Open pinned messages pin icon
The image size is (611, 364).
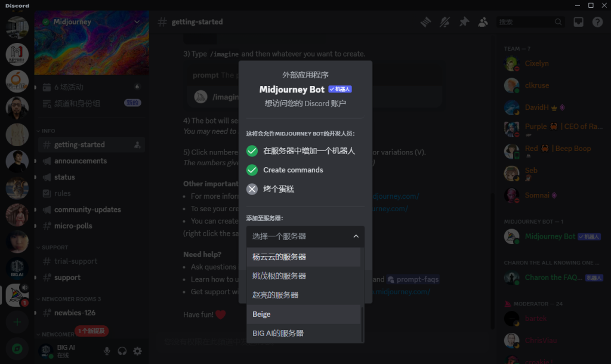464,22
